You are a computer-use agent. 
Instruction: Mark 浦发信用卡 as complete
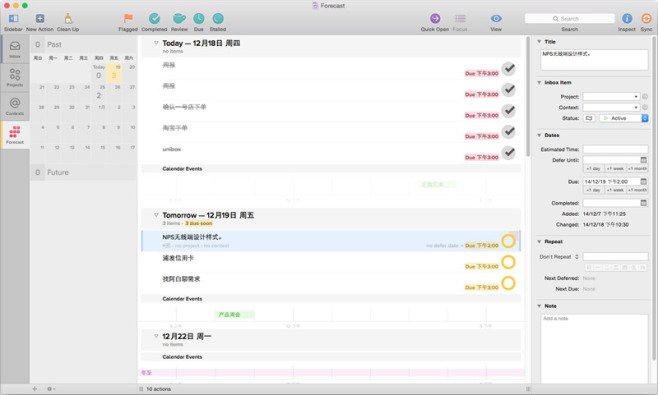(508, 262)
